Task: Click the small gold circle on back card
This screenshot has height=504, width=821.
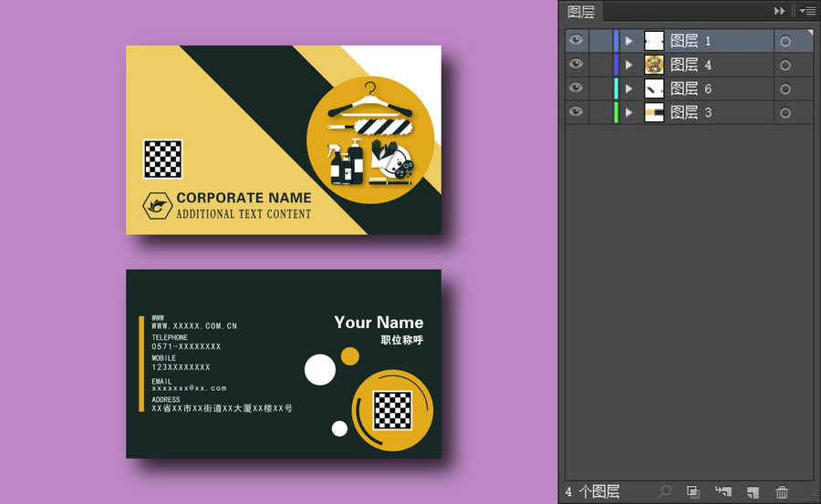Action: [x=349, y=356]
